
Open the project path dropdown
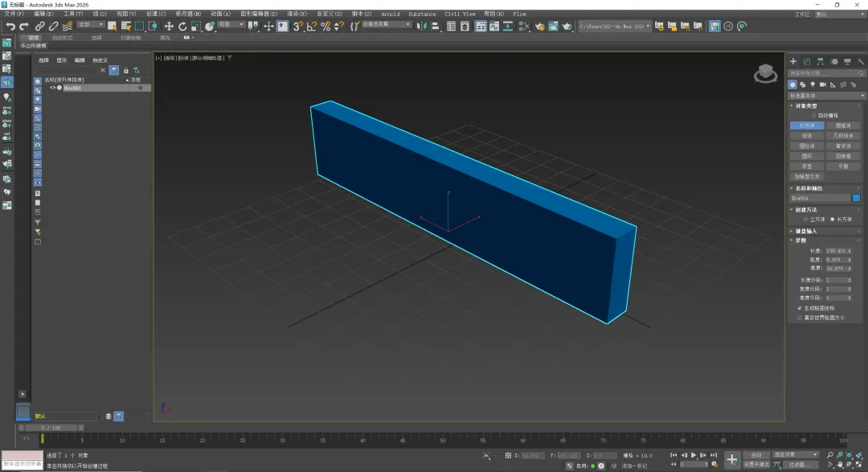click(615, 26)
